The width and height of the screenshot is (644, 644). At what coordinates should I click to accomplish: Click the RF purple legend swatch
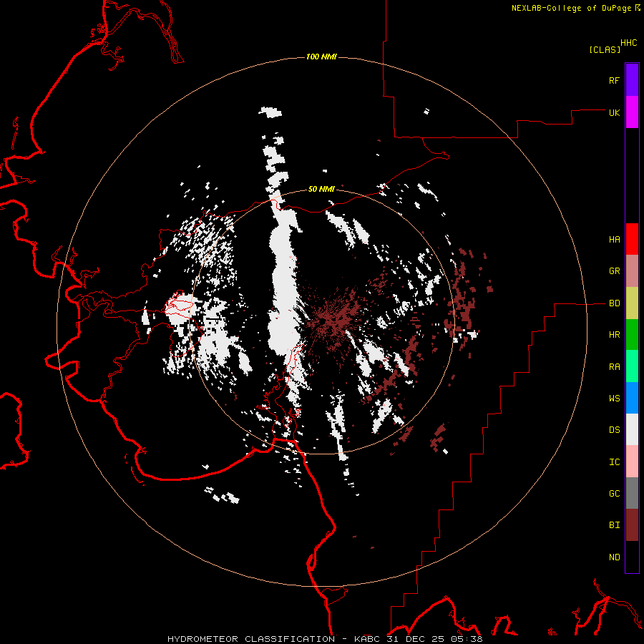tap(632, 80)
